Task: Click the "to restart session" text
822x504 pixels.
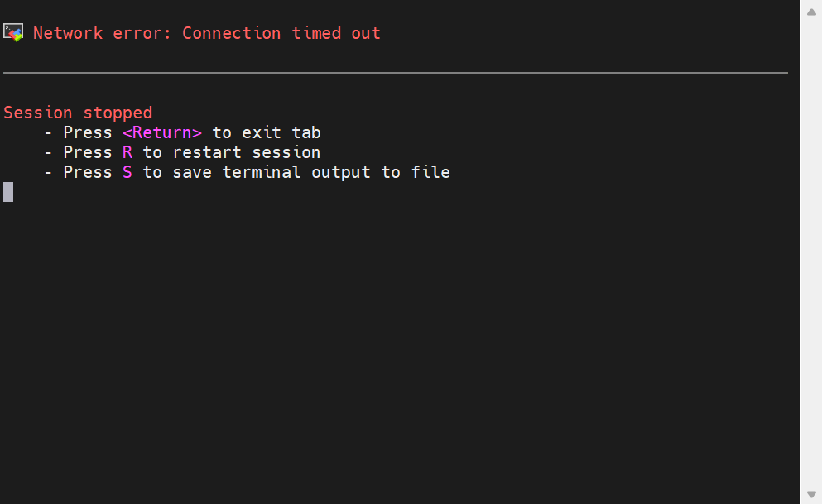Action: [231, 152]
